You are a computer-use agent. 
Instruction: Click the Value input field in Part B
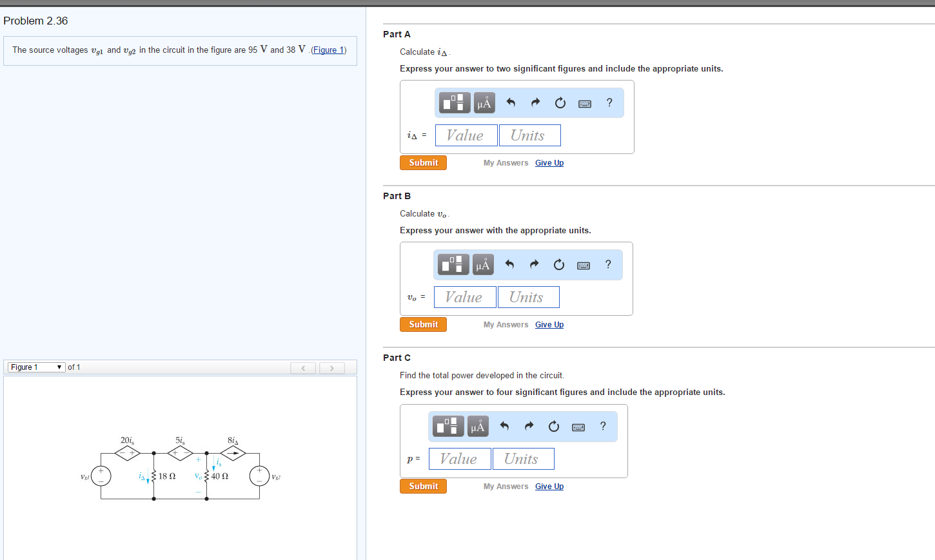[x=464, y=296]
